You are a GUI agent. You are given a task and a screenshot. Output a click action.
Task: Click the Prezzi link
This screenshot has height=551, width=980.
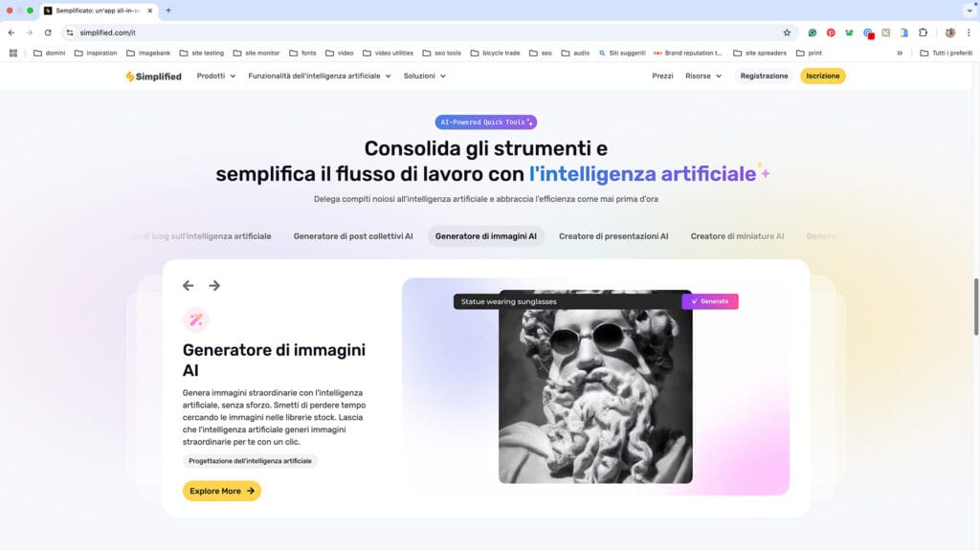click(662, 77)
